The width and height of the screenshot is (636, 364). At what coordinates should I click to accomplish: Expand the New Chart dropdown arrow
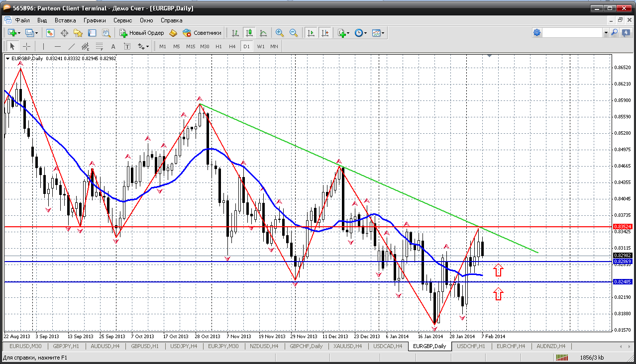[19, 33]
